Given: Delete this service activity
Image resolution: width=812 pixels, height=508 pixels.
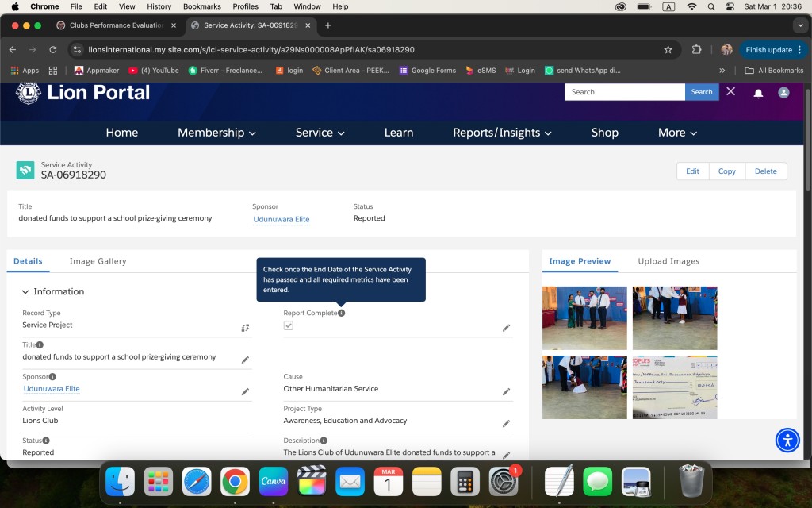Looking at the screenshot, I should pyautogui.click(x=765, y=171).
